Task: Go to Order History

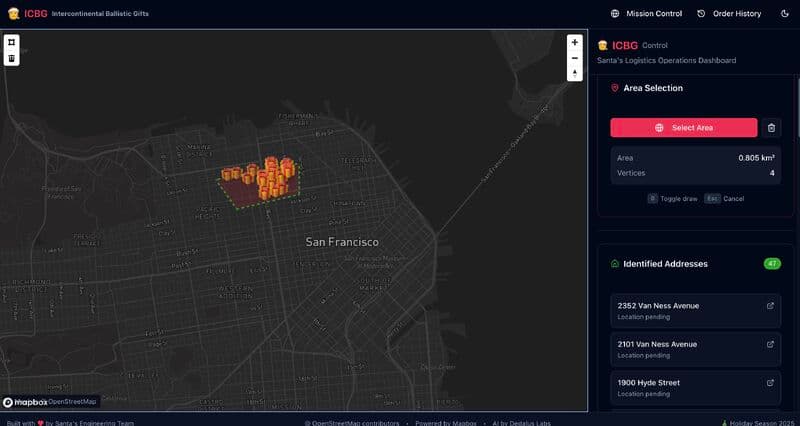Action: pos(729,14)
